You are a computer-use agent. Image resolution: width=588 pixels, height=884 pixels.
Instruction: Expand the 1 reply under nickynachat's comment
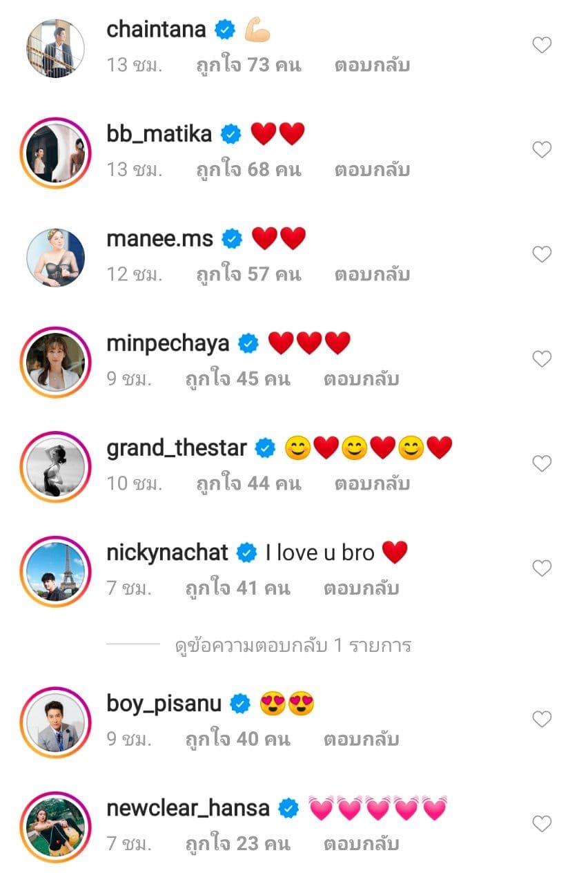point(293,646)
